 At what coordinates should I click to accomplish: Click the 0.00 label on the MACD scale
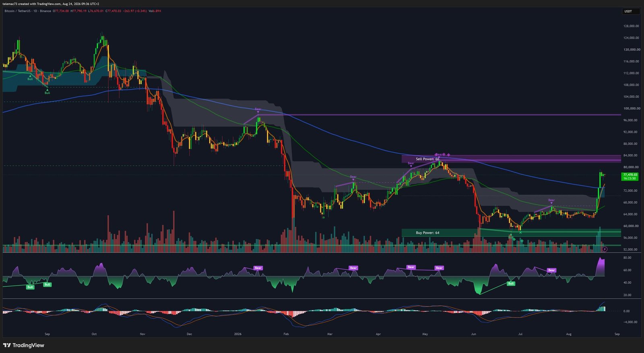point(627,311)
